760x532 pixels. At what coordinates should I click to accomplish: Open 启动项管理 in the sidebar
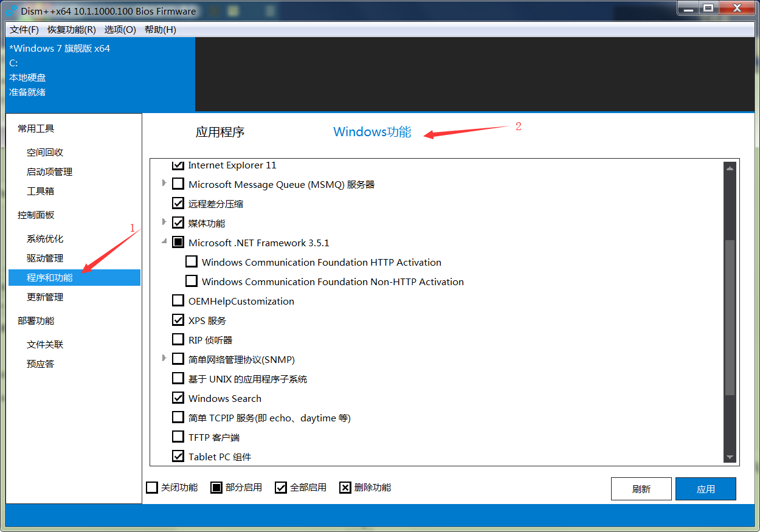coord(49,172)
